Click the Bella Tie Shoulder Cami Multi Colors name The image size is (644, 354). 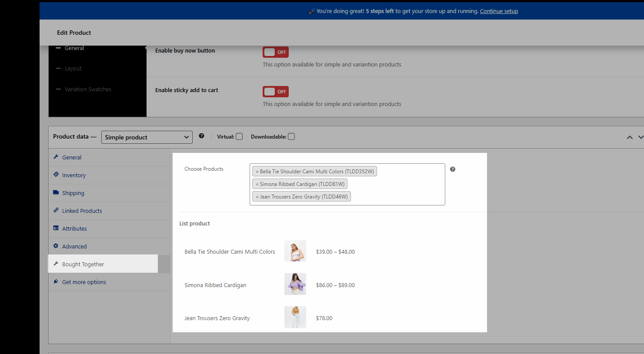pyautogui.click(x=230, y=251)
